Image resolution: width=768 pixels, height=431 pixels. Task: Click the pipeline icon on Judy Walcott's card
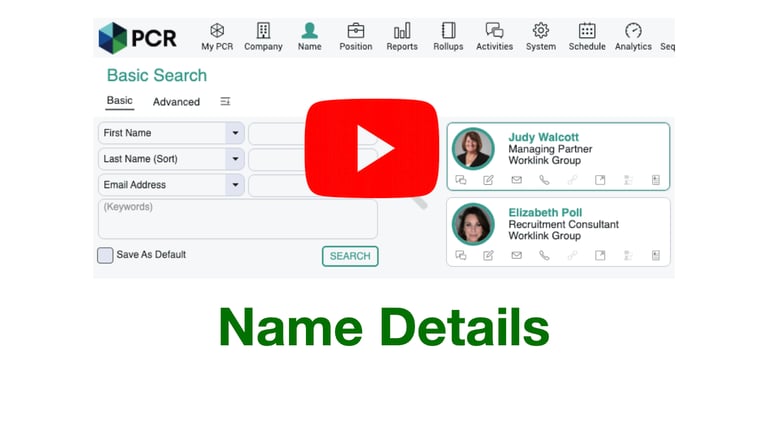tap(628, 180)
